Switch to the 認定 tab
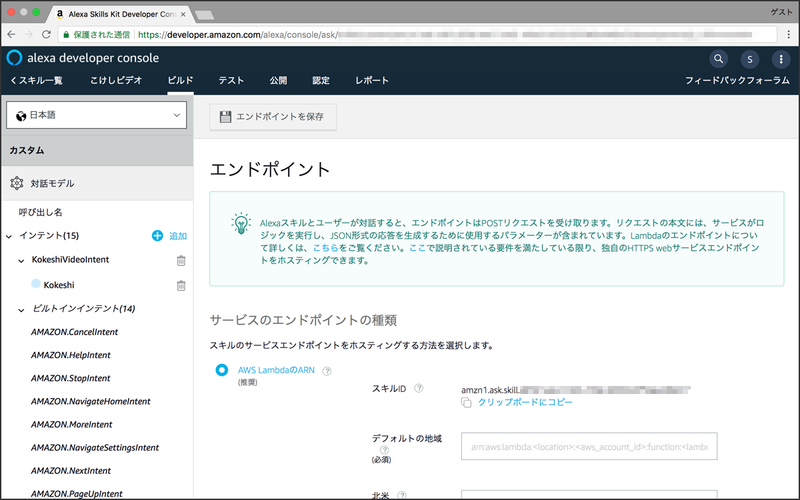 click(321, 81)
